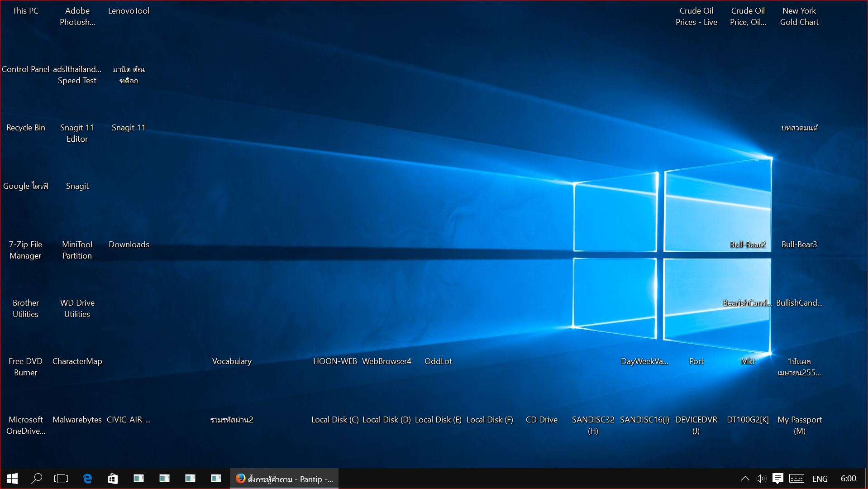Select the MiniTool Partition shortcut

point(77,250)
